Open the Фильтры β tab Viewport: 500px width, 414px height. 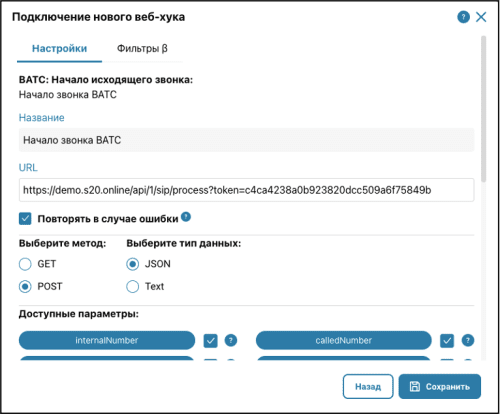point(142,49)
